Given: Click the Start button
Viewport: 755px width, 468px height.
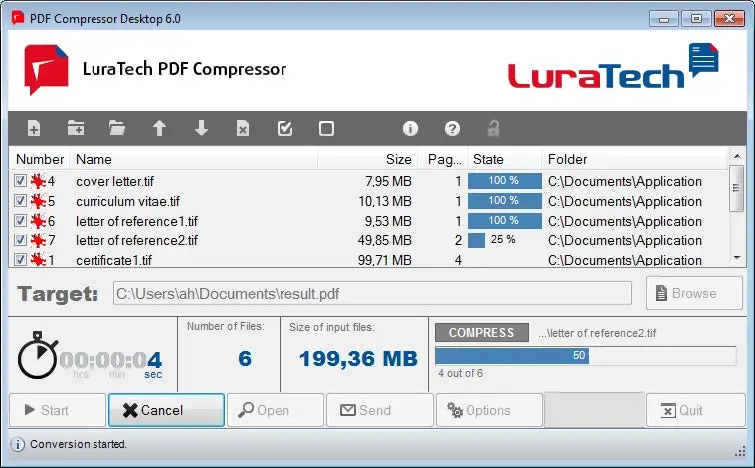Looking at the screenshot, I should [x=57, y=410].
